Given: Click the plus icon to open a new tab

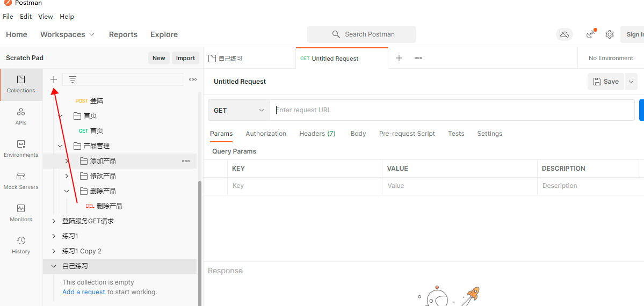Looking at the screenshot, I should coord(399,58).
